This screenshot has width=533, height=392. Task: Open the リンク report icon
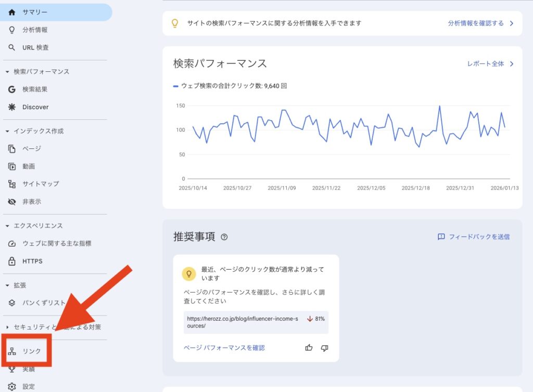(12, 351)
